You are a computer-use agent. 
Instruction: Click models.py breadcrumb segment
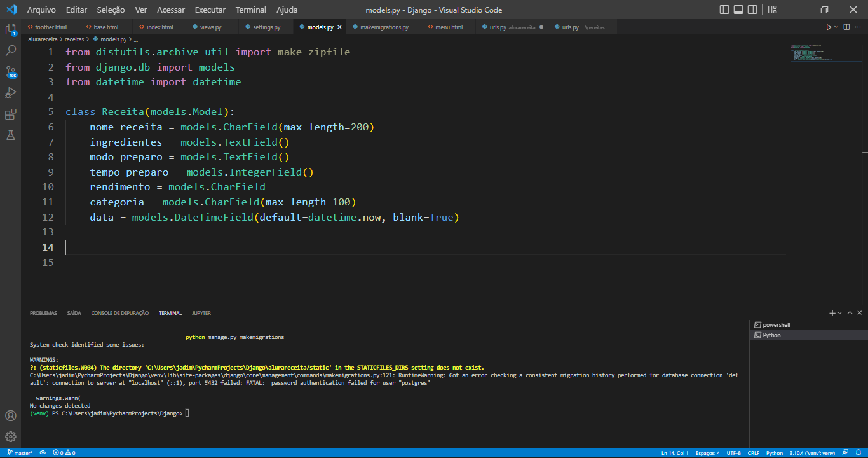109,39
